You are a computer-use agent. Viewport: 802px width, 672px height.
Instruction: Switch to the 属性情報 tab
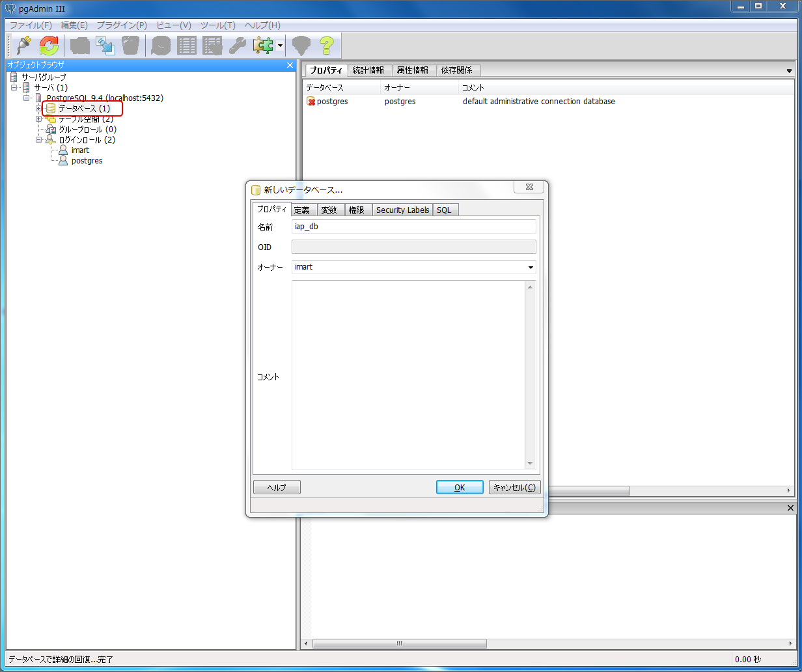click(413, 70)
